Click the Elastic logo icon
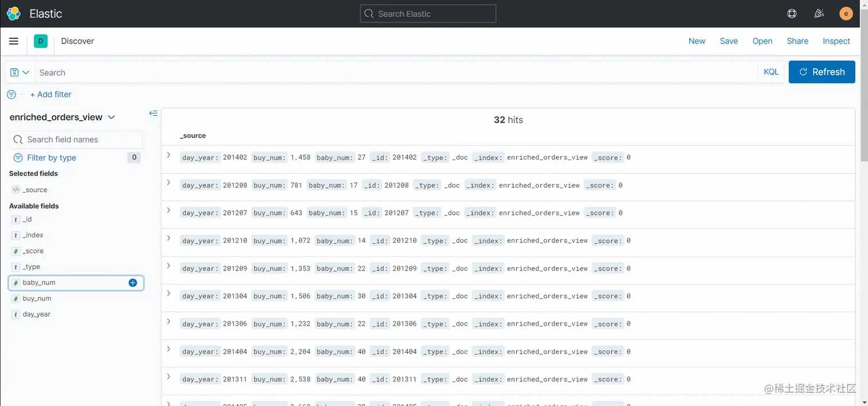The width and height of the screenshot is (868, 406). coord(14,14)
